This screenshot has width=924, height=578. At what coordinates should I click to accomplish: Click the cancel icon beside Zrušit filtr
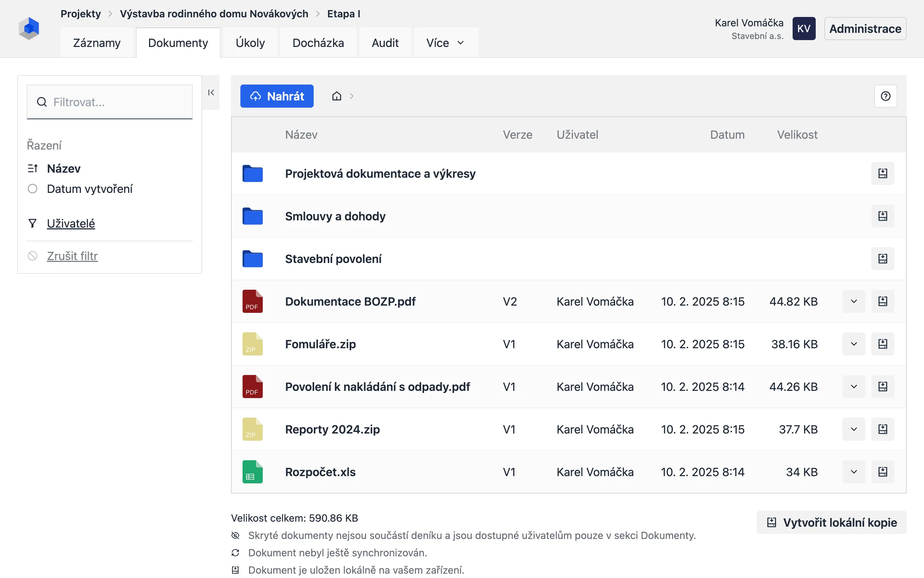pos(32,256)
